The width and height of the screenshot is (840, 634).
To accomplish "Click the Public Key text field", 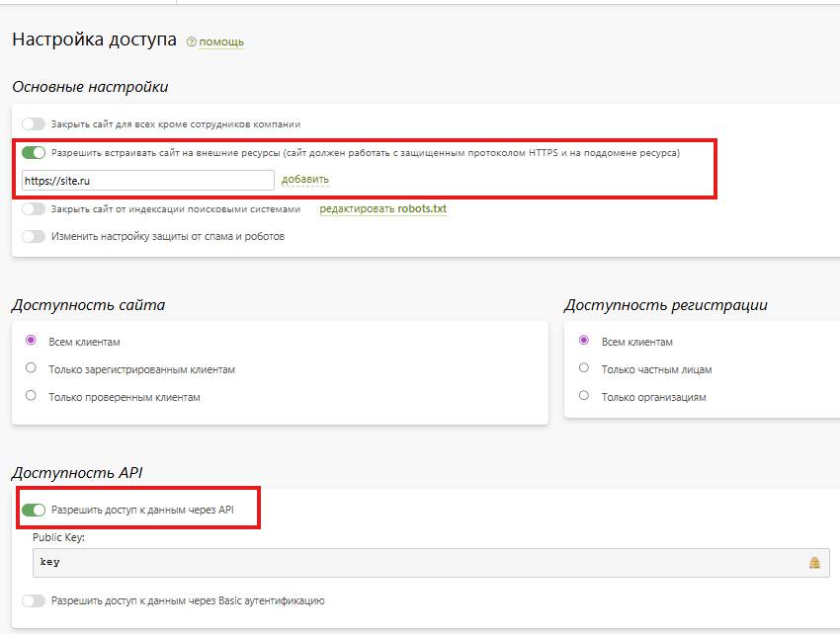I will [x=415, y=562].
